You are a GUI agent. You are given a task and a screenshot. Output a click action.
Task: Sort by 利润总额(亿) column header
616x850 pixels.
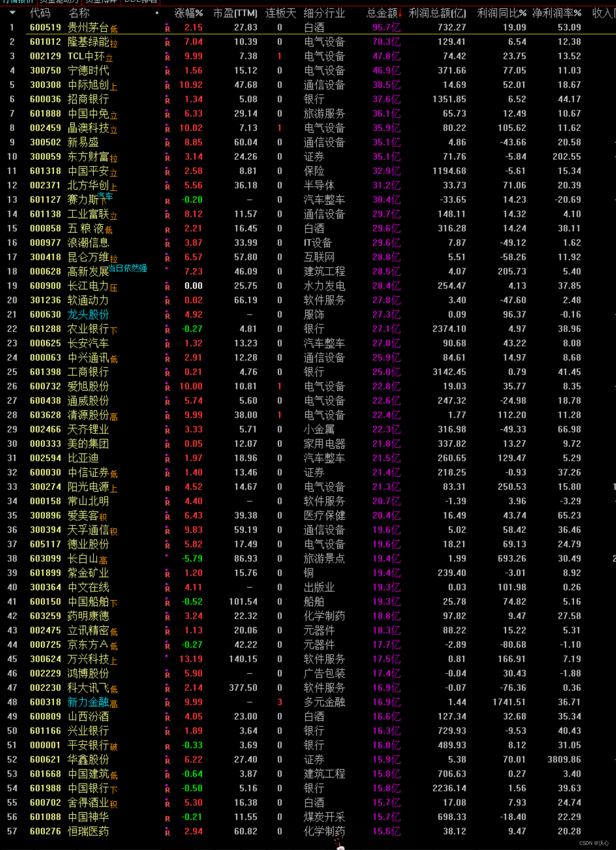click(x=437, y=13)
